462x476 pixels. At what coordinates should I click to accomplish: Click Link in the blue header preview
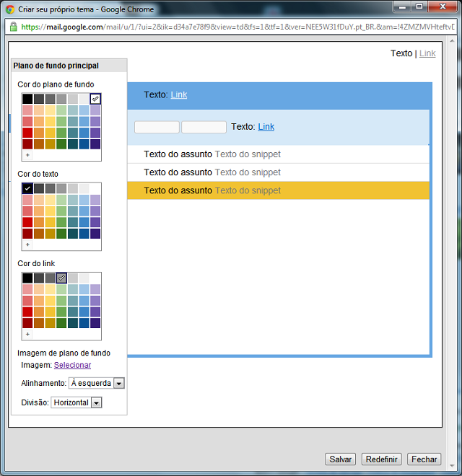tap(178, 94)
